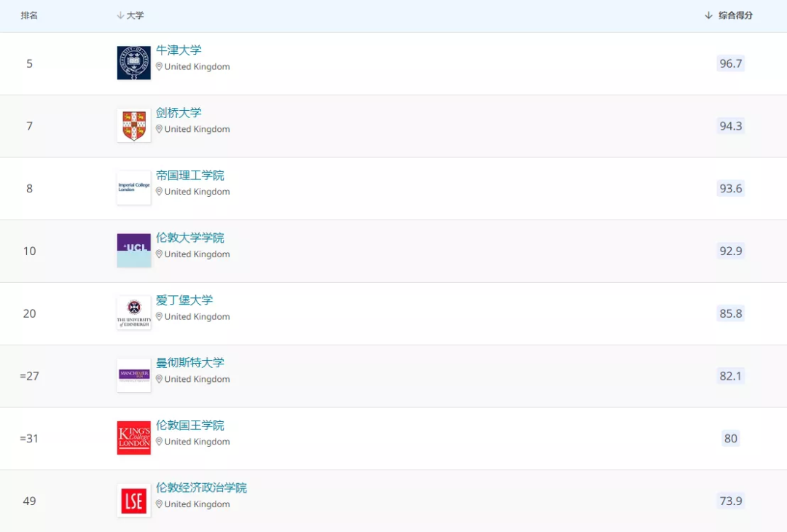Select the score 93.6 value
This screenshot has width=787, height=532.
pos(731,188)
